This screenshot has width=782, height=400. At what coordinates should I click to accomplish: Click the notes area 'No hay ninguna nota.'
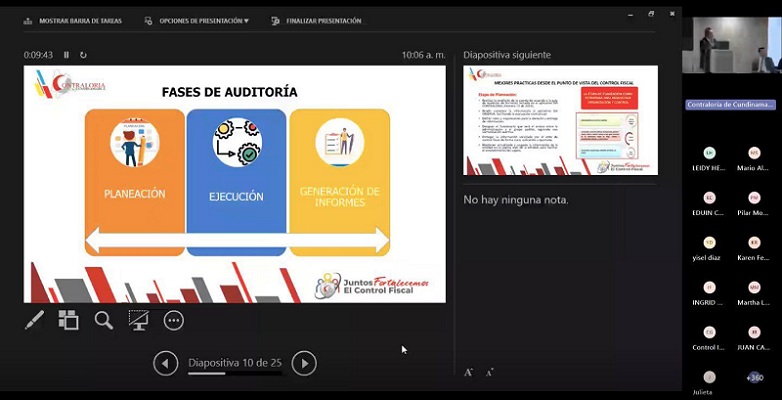click(516, 200)
